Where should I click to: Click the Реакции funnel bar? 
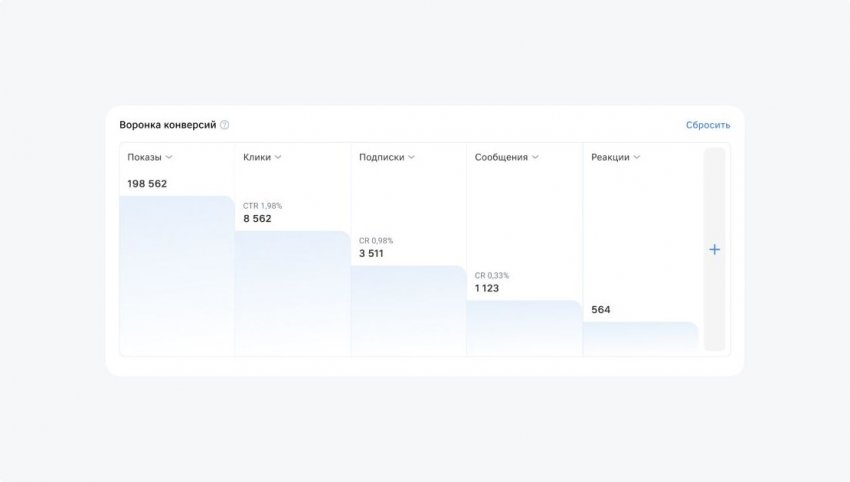tap(640, 338)
